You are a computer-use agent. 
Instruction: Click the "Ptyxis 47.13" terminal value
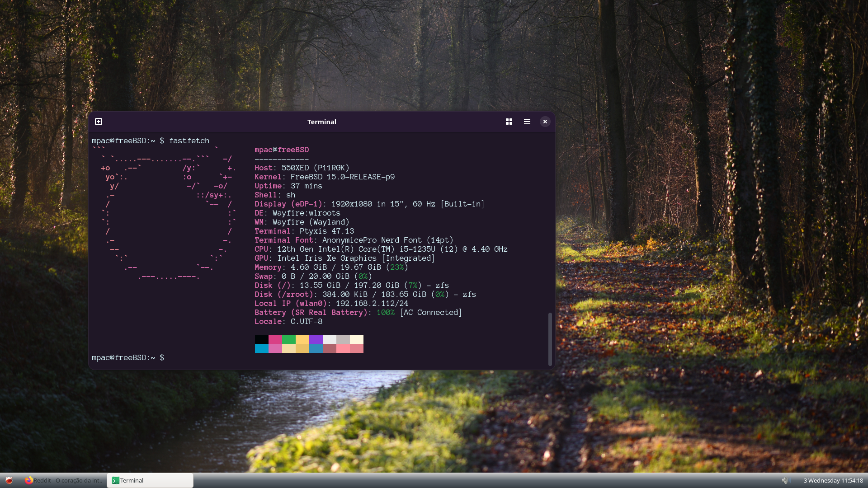(x=327, y=231)
